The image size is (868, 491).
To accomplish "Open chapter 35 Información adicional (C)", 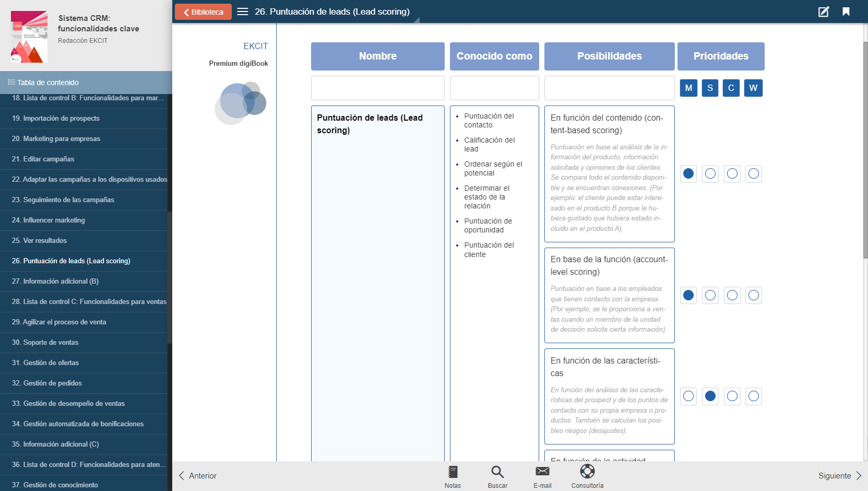I will pos(84,445).
